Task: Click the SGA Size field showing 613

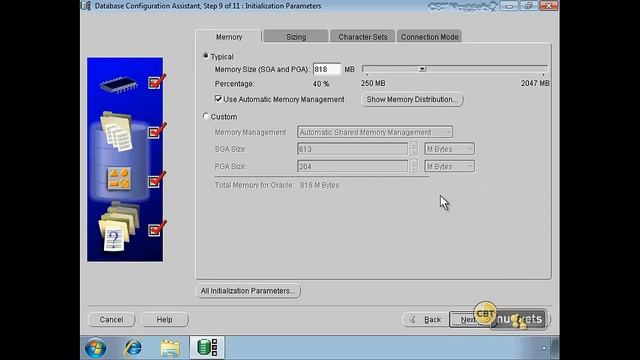Action: pos(353,149)
